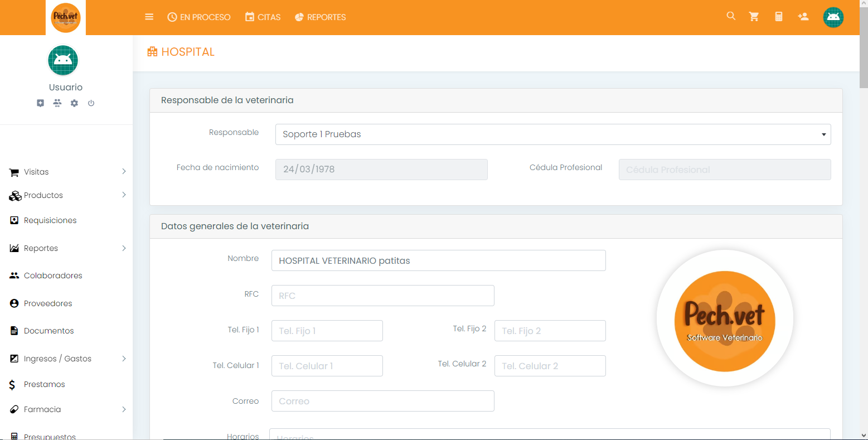Open the shopping cart icon in header

(754, 17)
